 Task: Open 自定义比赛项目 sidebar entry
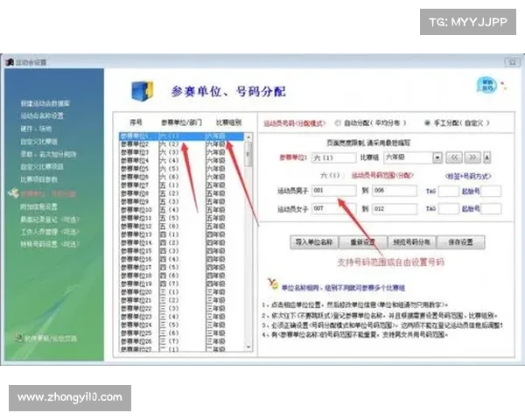point(42,166)
